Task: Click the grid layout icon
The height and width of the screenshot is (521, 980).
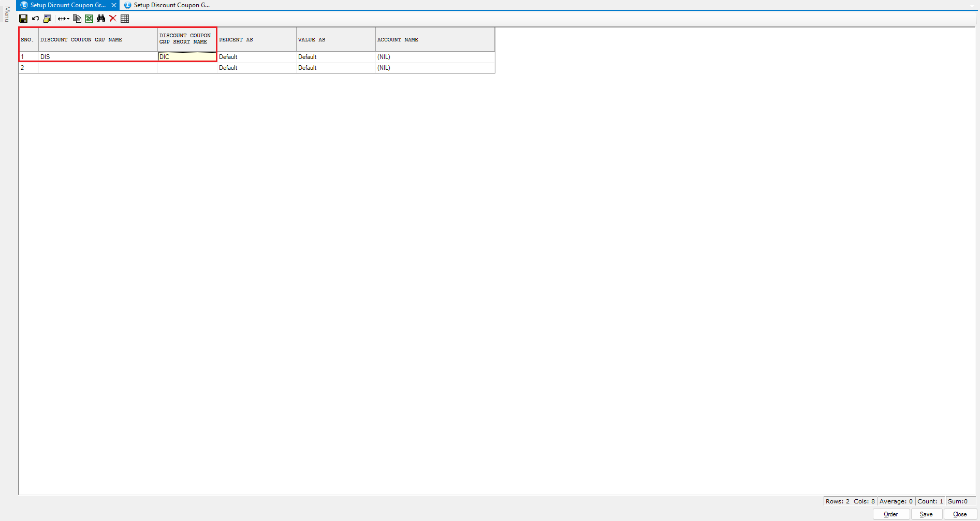Action: (x=125, y=19)
